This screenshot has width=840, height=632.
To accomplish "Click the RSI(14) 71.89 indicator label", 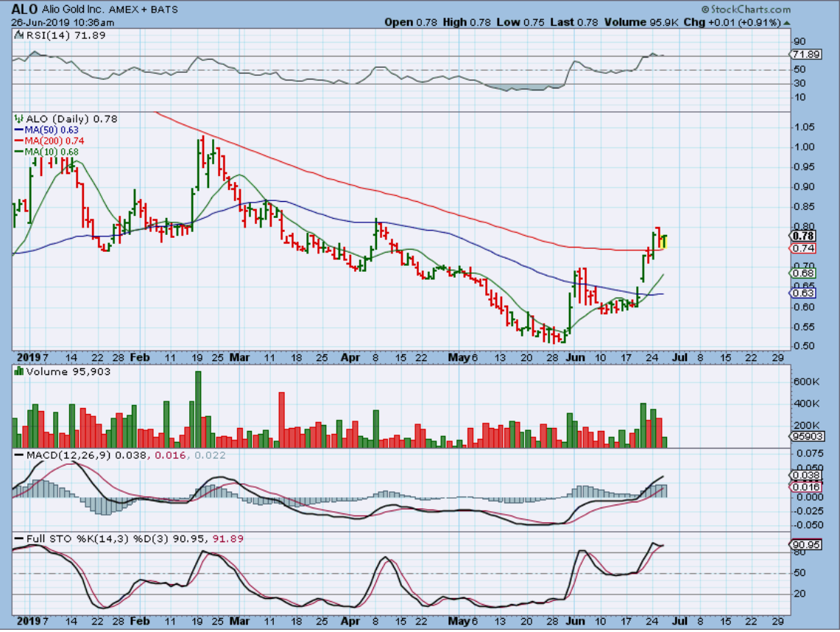I will (x=65, y=35).
